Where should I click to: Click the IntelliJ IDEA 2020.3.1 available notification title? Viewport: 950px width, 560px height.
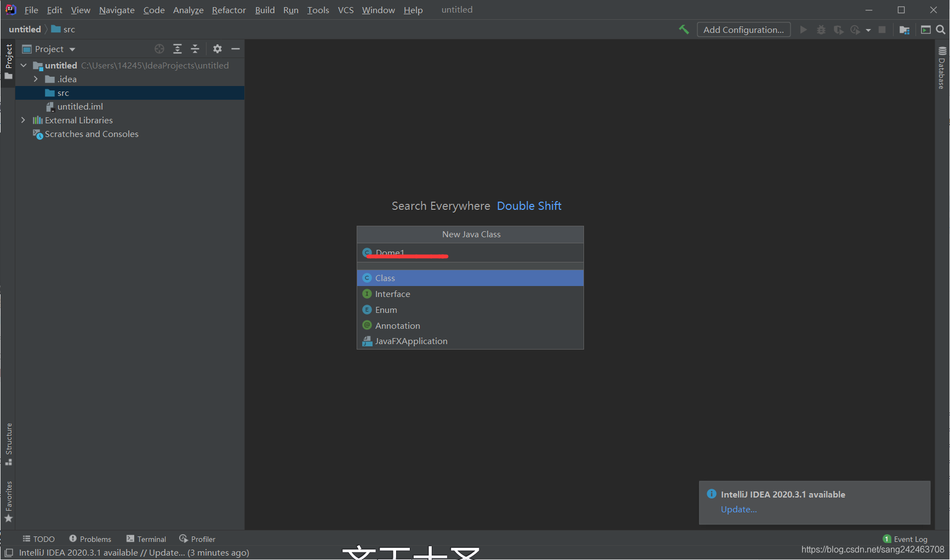pos(783,494)
